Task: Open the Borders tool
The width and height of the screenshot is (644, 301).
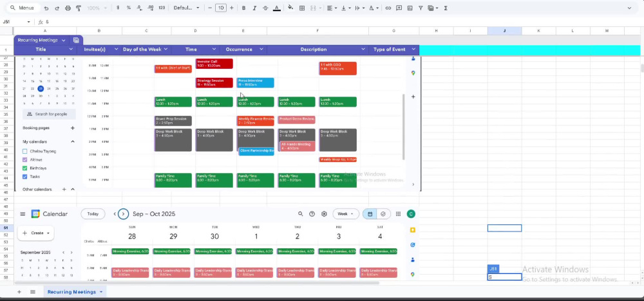Action: tap(302, 8)
